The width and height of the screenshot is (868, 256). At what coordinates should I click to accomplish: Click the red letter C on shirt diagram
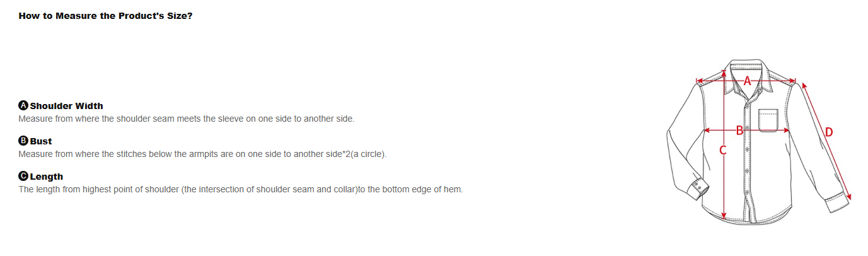click(723, 150)
